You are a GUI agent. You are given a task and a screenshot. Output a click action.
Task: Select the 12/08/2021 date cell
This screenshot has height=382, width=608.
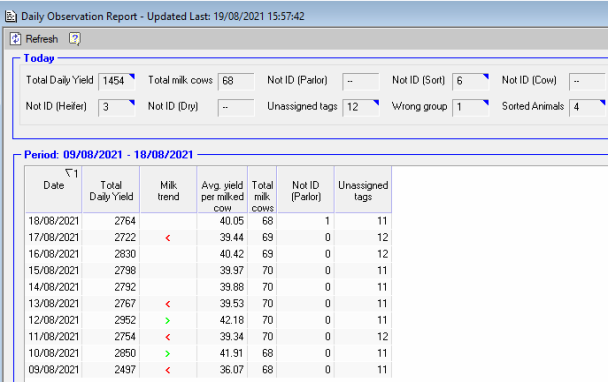[x=54, y=320]
